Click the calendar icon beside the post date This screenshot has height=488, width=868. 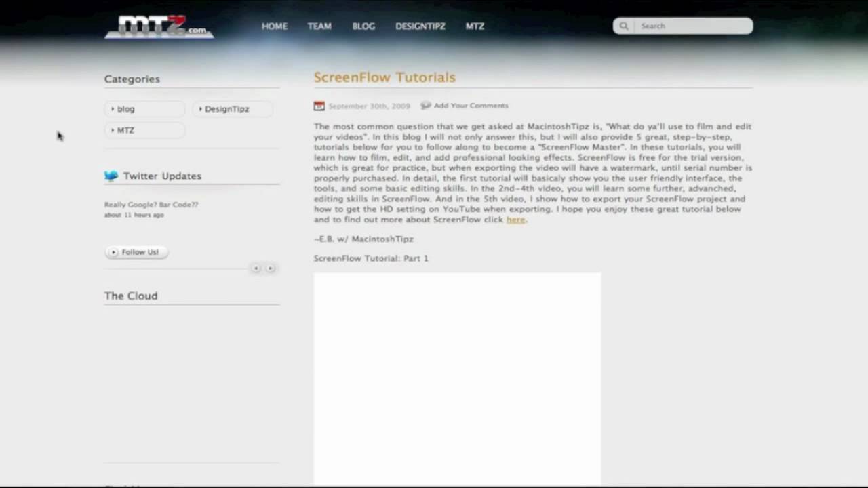(319, 106)
